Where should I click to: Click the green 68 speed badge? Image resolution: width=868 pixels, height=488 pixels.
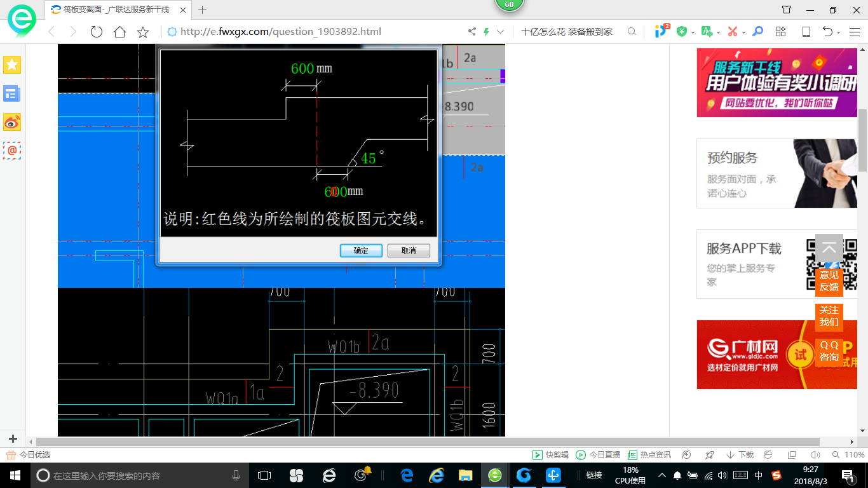tap(509, 5)
